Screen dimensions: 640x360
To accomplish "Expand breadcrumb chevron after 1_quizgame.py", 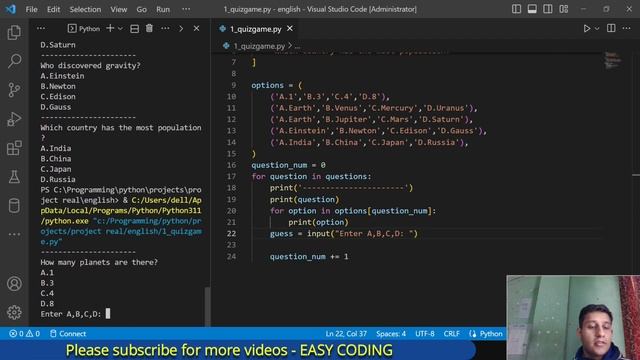I will [290, 46].
